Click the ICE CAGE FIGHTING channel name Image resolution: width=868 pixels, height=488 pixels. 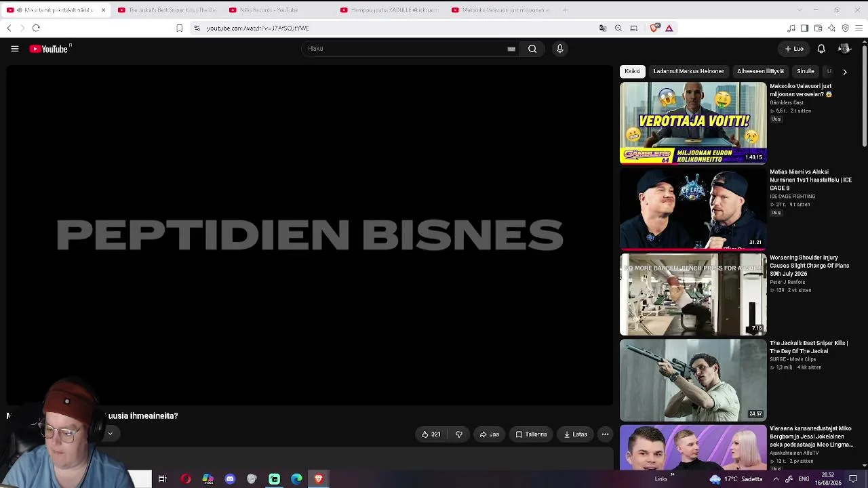[x=793, y=197]
